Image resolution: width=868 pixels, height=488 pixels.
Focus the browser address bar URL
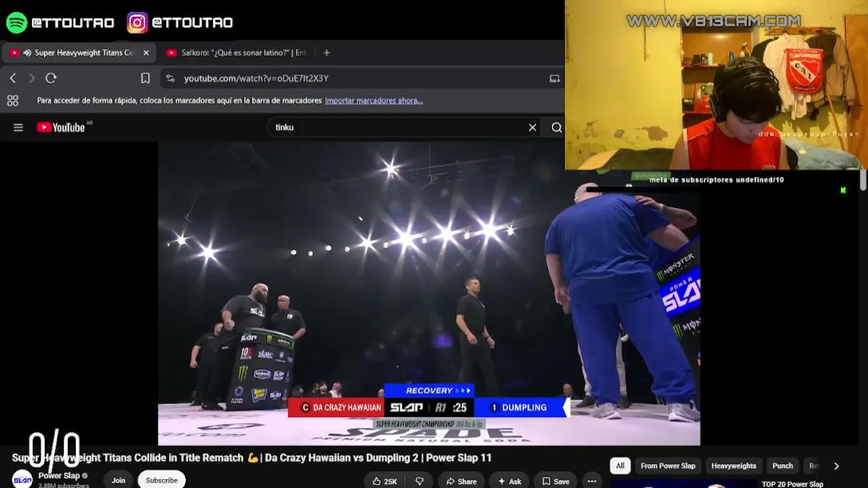coord(256,79)
